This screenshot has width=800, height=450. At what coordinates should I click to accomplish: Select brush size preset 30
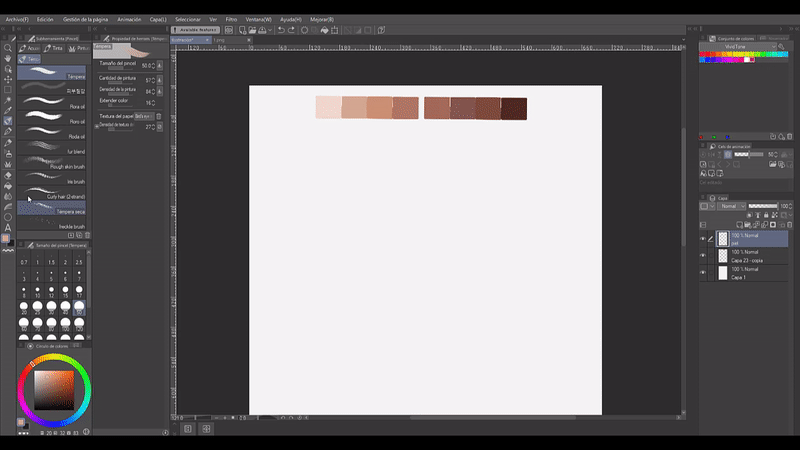coord(52,308)
